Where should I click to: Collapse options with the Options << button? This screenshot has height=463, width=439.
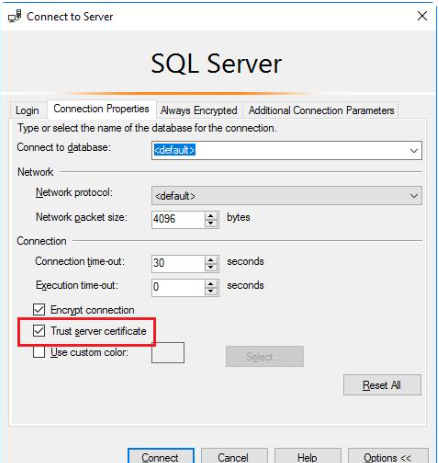[x=388, y=457]
